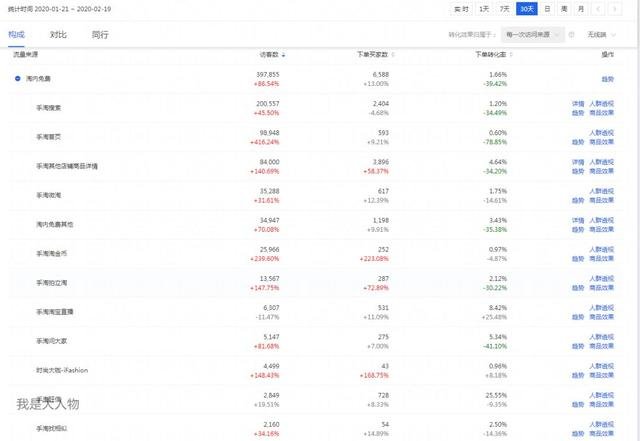Open 商品效果 for the 84,000 visitors row
Viewport: 640px width, 441px height.
(601, 171)
